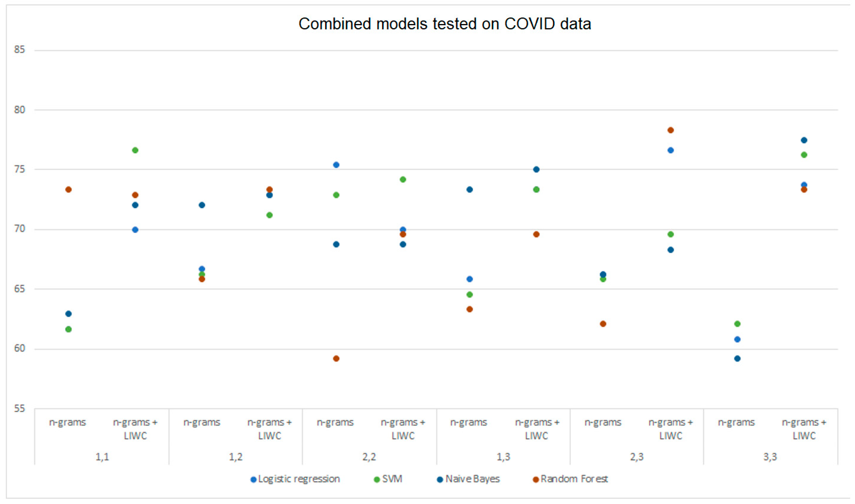Click the '55' y-axis tick label
Image resolution: width=855 pixels, height=504 pixels.
(20, 408)
